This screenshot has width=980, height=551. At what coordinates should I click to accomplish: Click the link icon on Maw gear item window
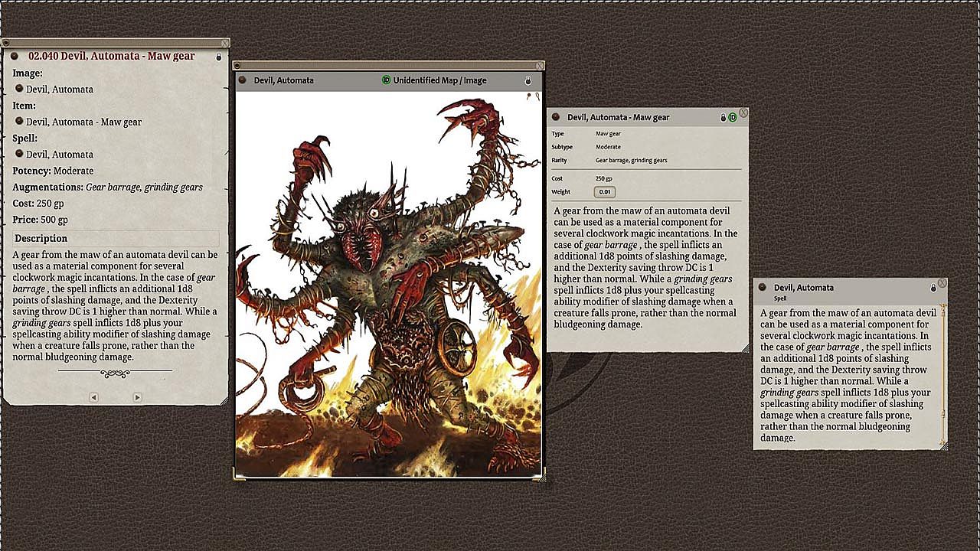(557, 117)
